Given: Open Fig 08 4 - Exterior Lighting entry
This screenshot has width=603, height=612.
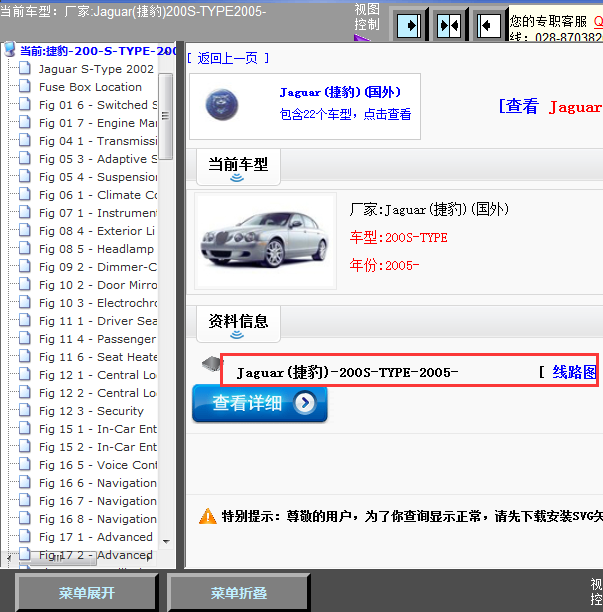Looking at the screenshot, I should click(97, 231).
